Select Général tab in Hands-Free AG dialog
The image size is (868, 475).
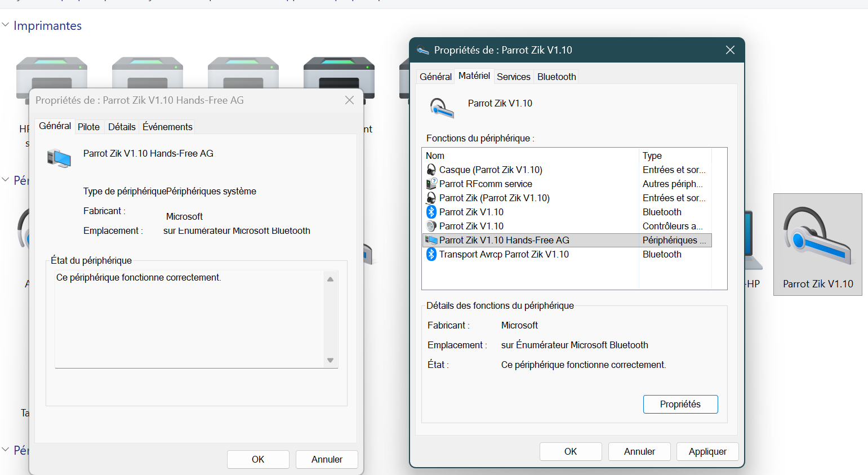55,126
